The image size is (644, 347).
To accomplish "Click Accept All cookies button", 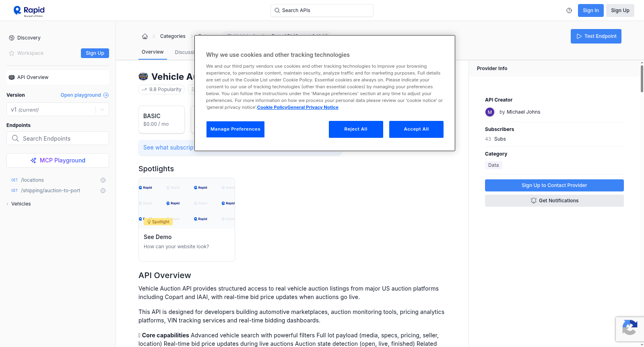I will pos(416,129).
